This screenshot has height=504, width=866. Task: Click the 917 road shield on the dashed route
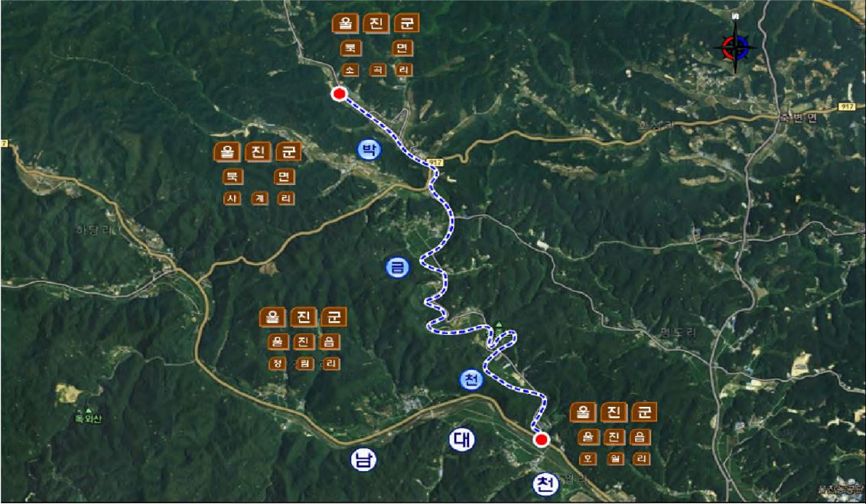pyautogui.click(x=435, y=162)
